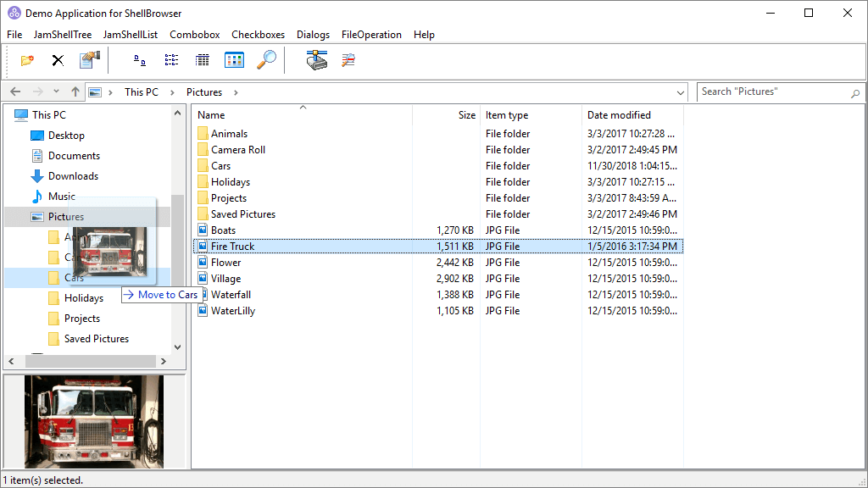Click the horizontal scrollbar below the folder tree

(89, 361)
